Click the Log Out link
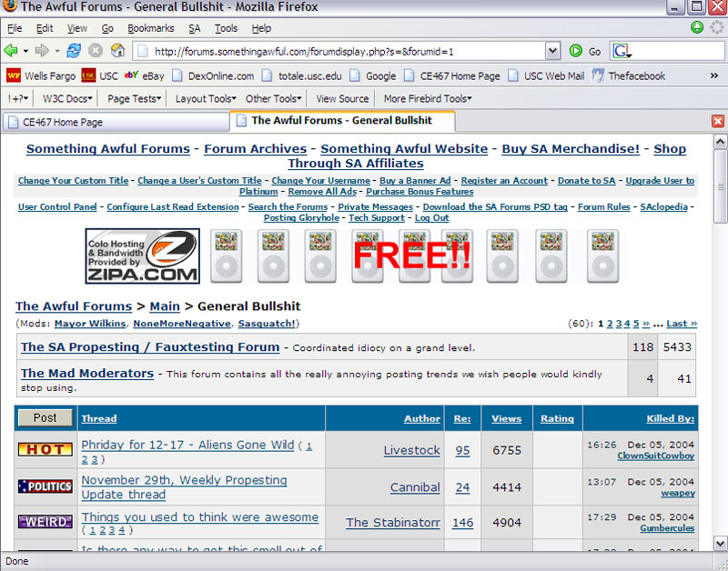 pyautogui.click(x=431, y=217)
